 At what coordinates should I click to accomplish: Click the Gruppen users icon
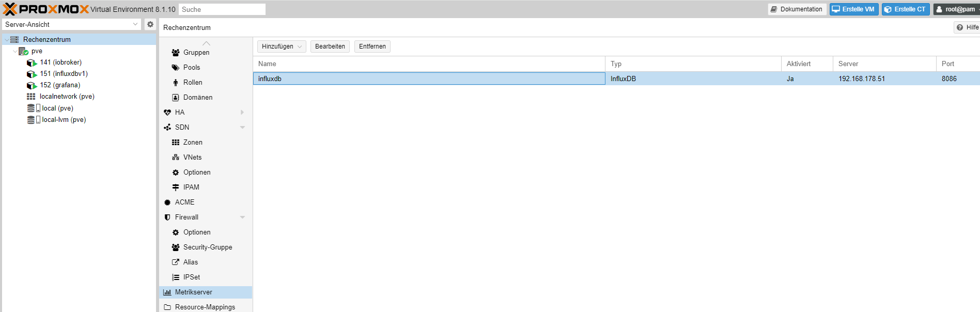[176, 53]
